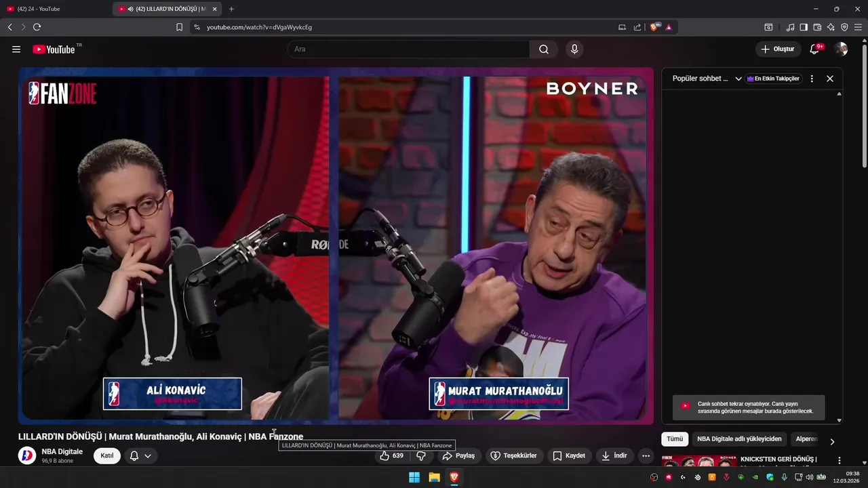
Task: Click the video player to pause
Action: pyautogui.click(x=336, y=245)
